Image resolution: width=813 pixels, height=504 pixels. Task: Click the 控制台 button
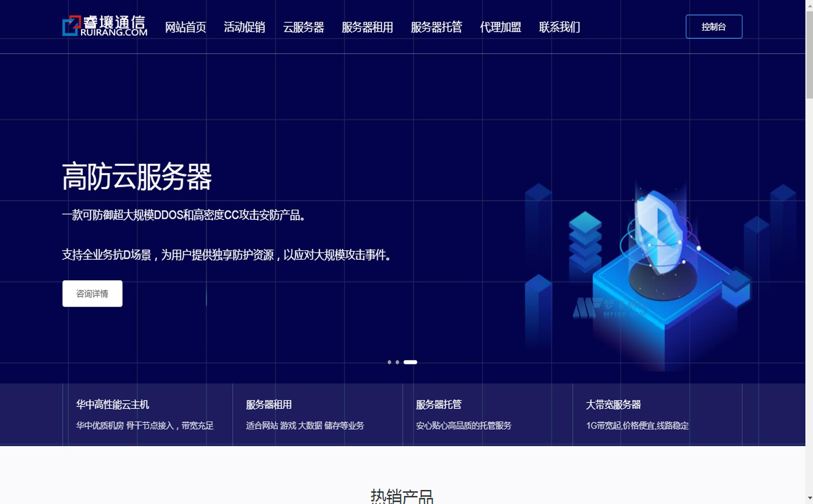pyautogui.click(x=714, y=26)
